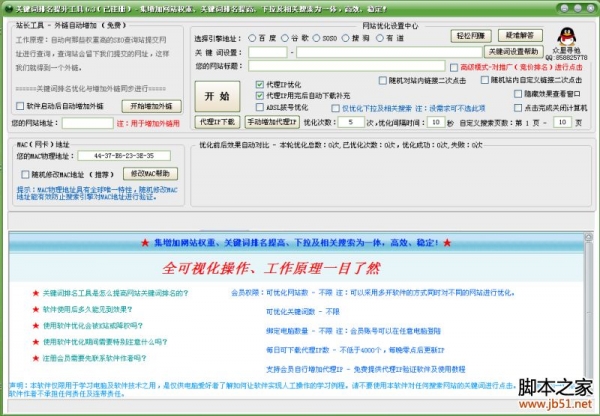Click the 您的网站地址 input field

88,123
